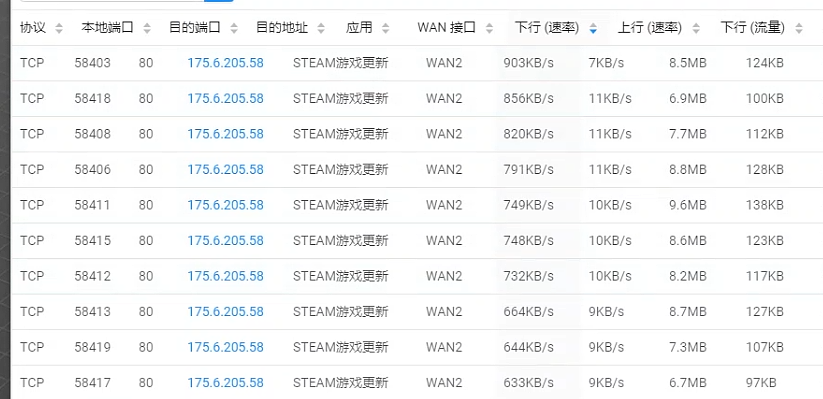
Task: Open 175.6.205.58 link in port 58417 row
Action: point(226,383)
